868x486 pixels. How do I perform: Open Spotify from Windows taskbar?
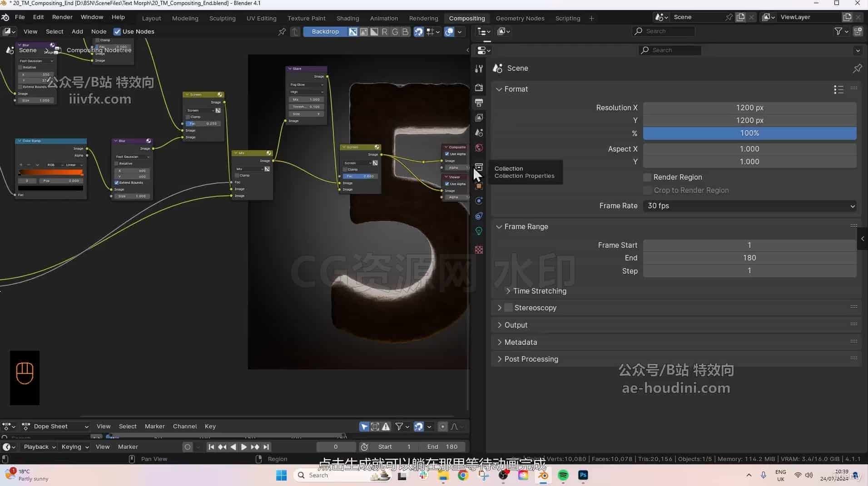pos(563,476)
